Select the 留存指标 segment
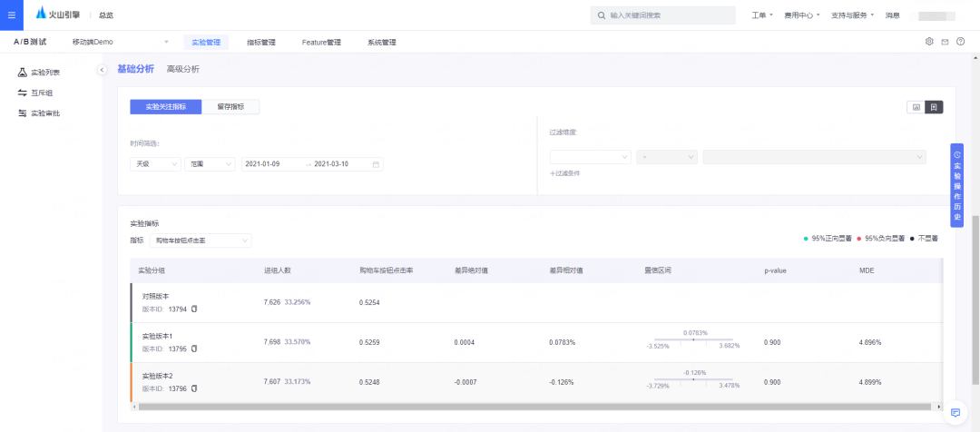The height and width of the screenshot is (432, 980). (x=230, y=107)
